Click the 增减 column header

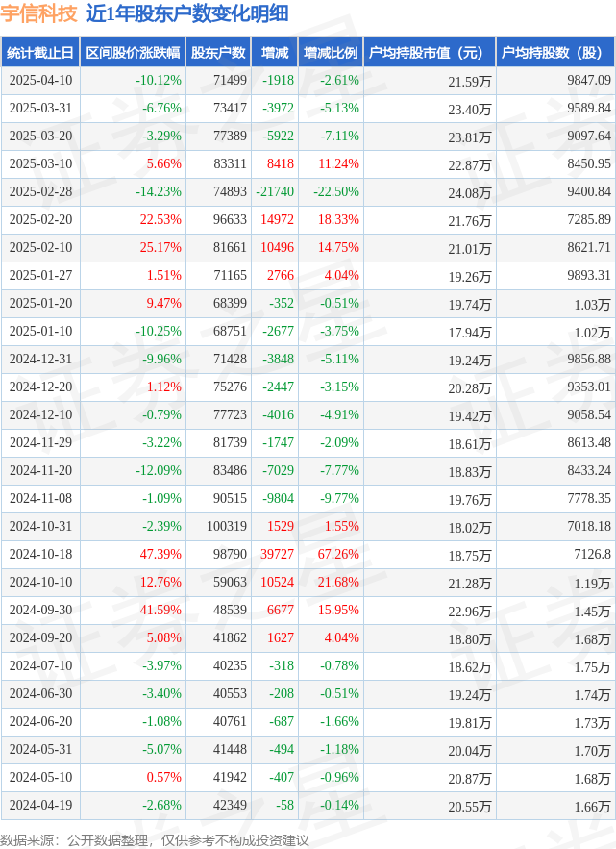point(275,53)
